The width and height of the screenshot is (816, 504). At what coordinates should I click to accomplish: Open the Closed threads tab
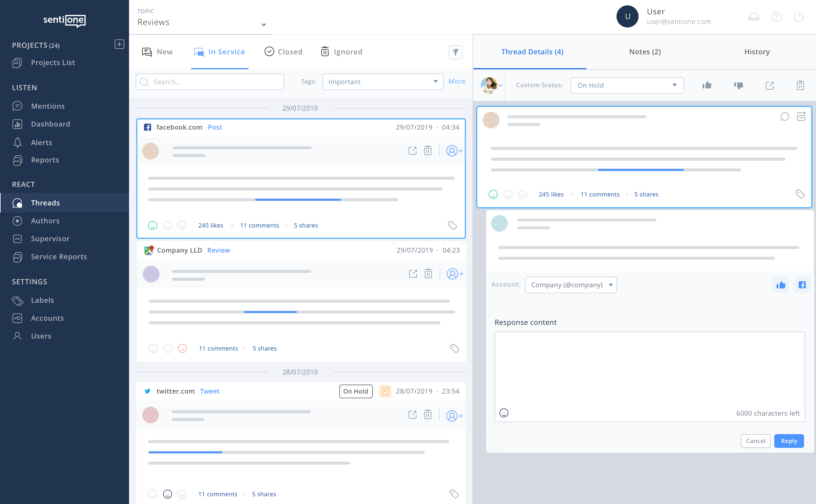(283, 52)
